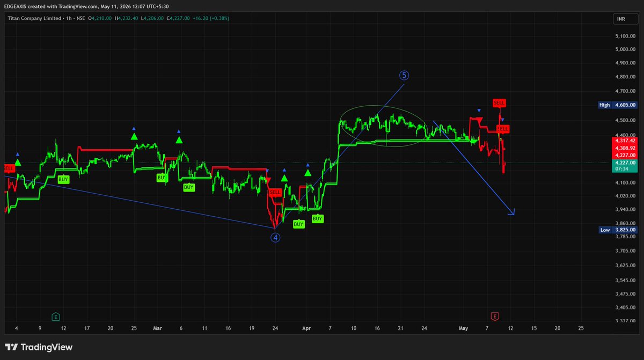644x360 pixels.
Task: Click the "NSE" exchange label
Action: tap(80, 18)
